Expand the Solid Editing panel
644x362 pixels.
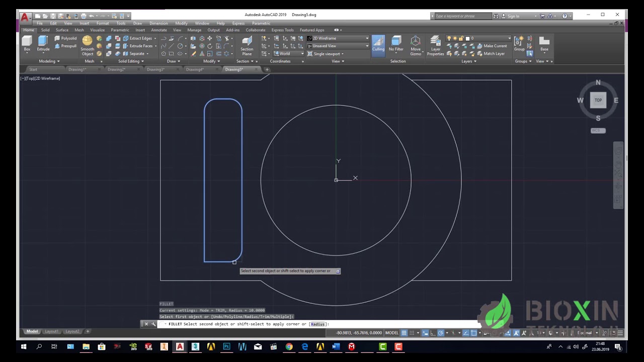[131, 61]
